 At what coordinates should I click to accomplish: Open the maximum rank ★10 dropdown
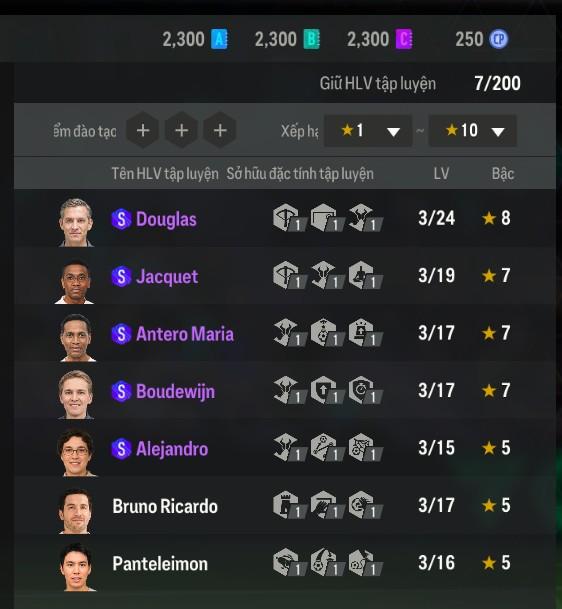[473, 131]
